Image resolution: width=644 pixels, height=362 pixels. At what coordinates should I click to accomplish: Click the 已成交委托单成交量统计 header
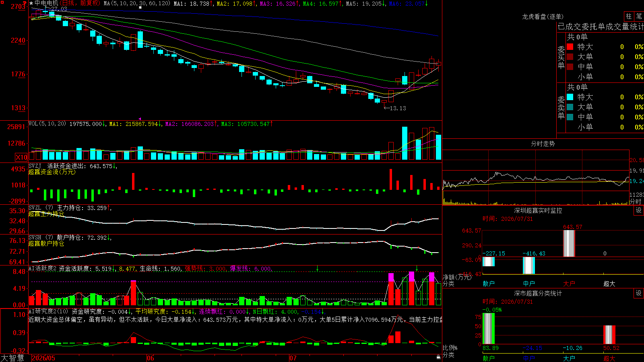coord(601,27)
